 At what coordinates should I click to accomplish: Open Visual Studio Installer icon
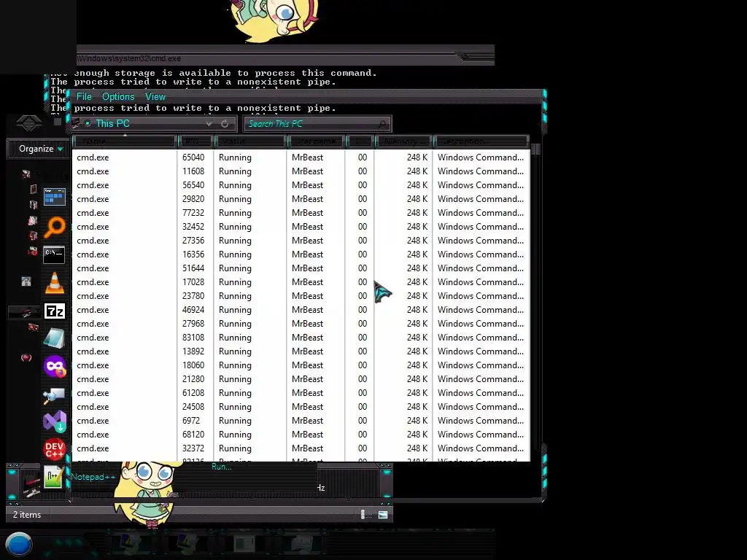[x=55, y=421]
